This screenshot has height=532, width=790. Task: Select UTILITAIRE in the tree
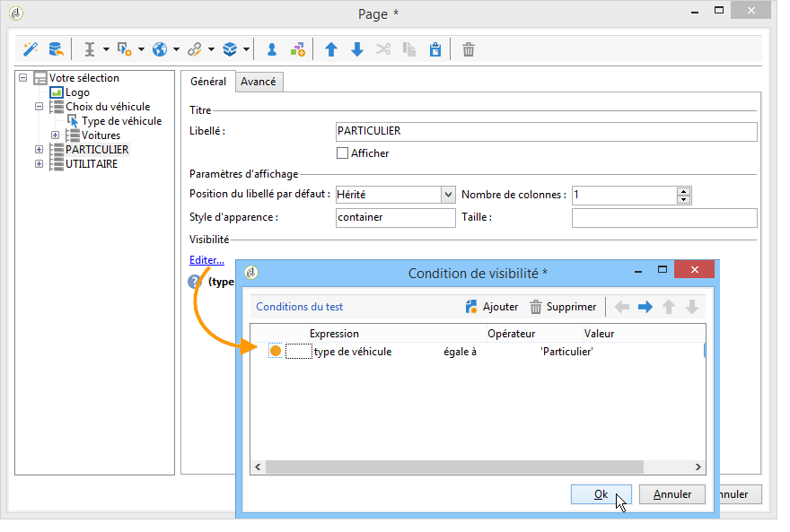tap(92, 164)
